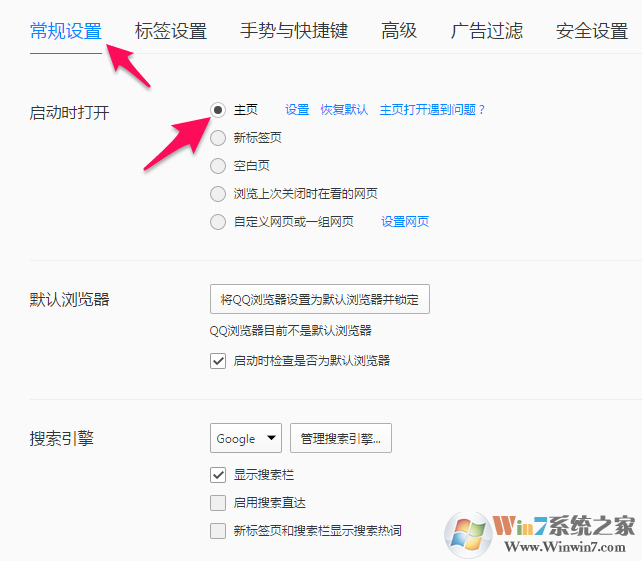Viewport: 642px width, 561px height.
Task: Click the 默认浏览器 section label
Action: (x=69, y=300)
